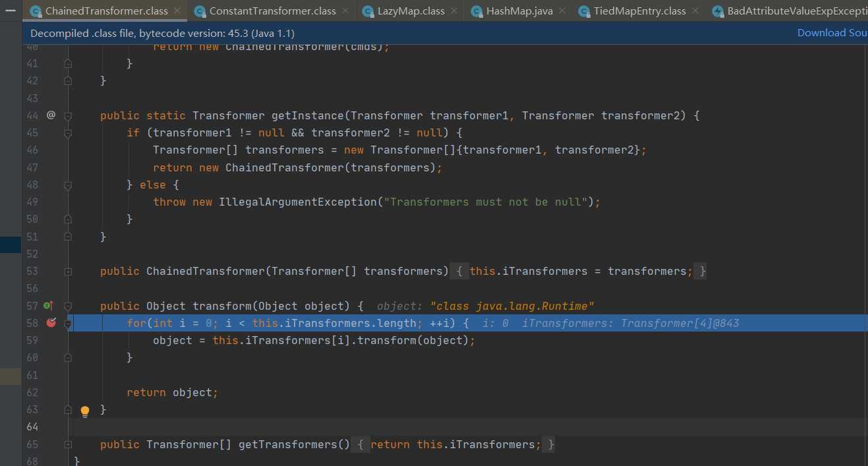Click line number 46 in the gutter

coord(32,150)
